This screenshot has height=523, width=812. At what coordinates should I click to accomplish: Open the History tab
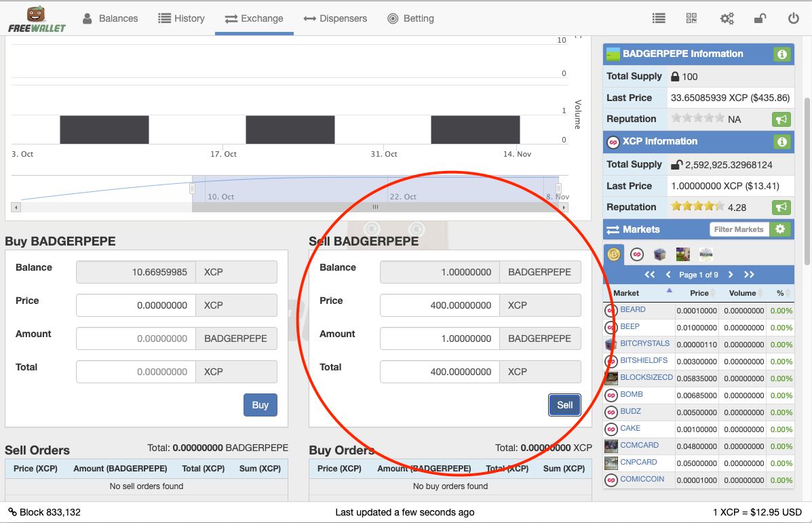[x=181, y=18]
